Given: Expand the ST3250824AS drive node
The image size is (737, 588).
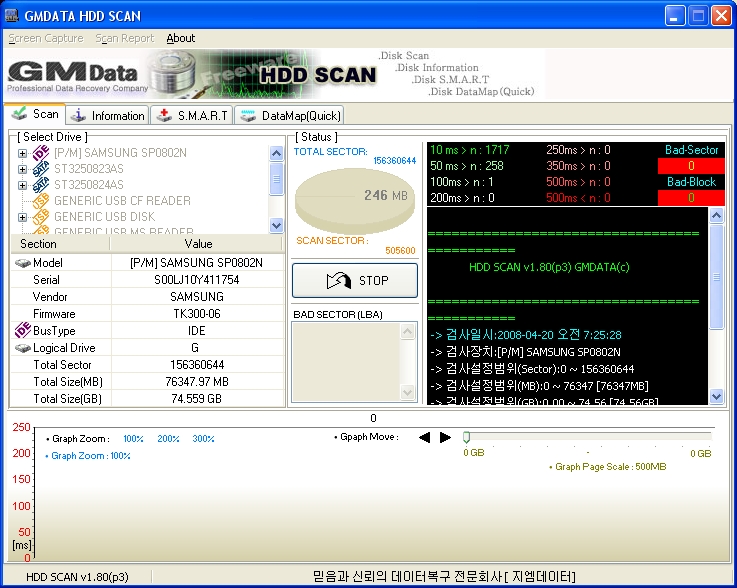Looking at the screenshot, I should click(22, 185).
